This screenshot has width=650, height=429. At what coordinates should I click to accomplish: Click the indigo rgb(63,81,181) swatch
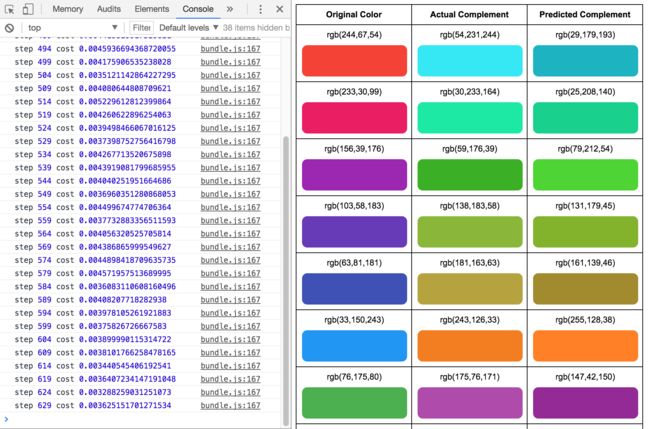pyautogui.click(x=354, y=288)
